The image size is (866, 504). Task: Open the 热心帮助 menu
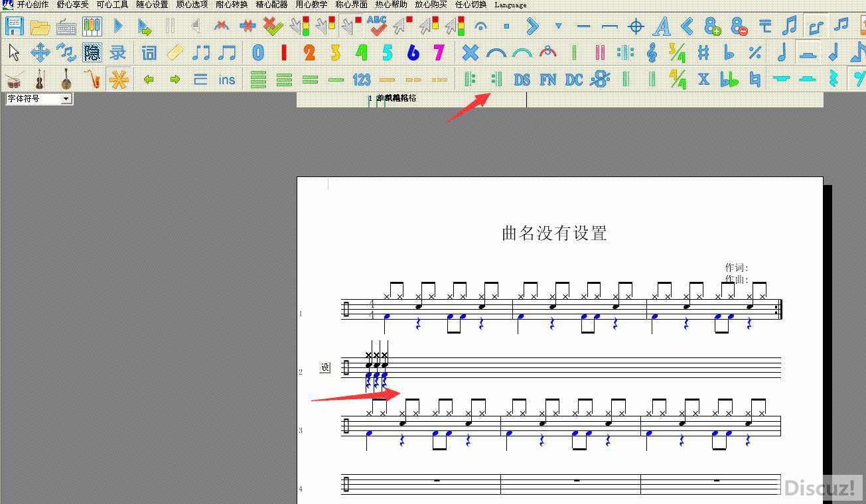[391, 5]
